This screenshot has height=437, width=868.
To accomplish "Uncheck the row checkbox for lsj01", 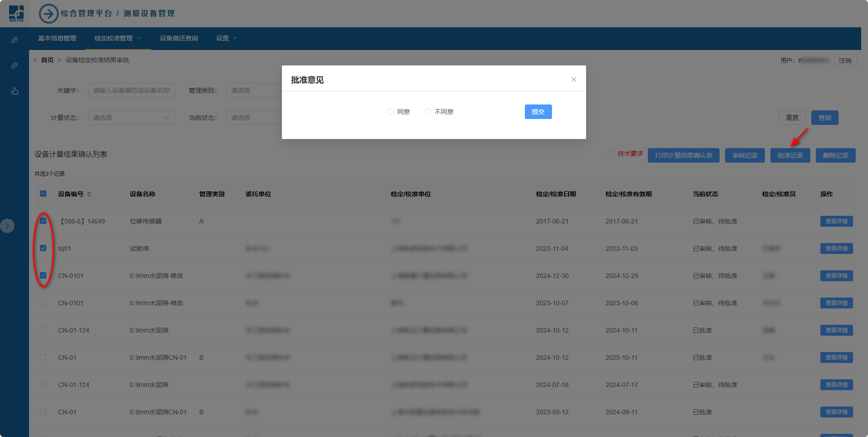I will [x=43, y=248].
